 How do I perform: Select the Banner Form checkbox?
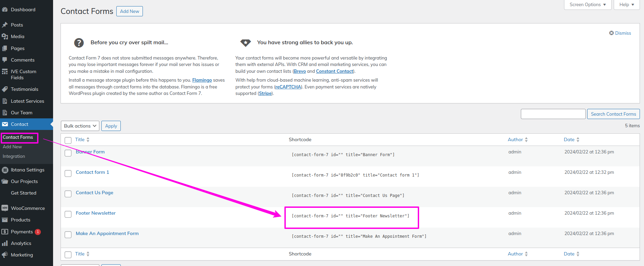(x=68, y=153)
